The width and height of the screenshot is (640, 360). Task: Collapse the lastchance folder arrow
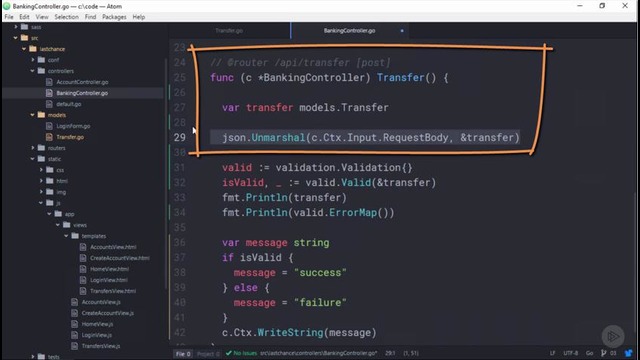tap(24, 49)
